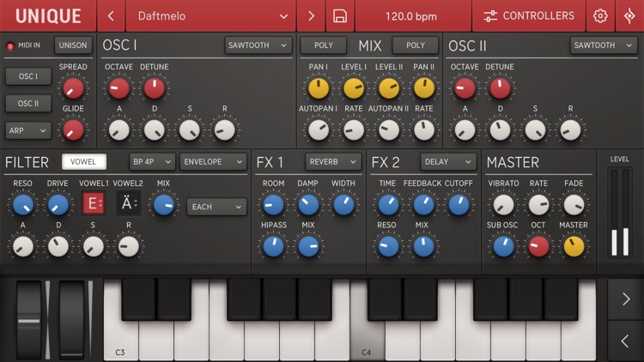644x362 pixels.
Task: Toggle the left POLY button in MIX
Action: click(x=323, y=45)
